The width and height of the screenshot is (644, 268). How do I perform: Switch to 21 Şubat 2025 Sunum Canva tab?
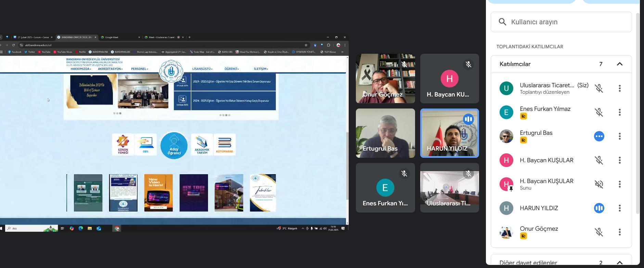[33, 37]
